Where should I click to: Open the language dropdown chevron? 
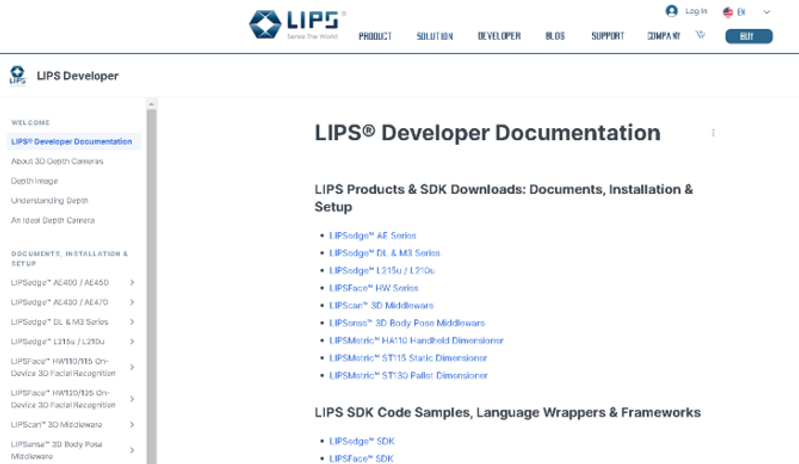coord(766,12)
